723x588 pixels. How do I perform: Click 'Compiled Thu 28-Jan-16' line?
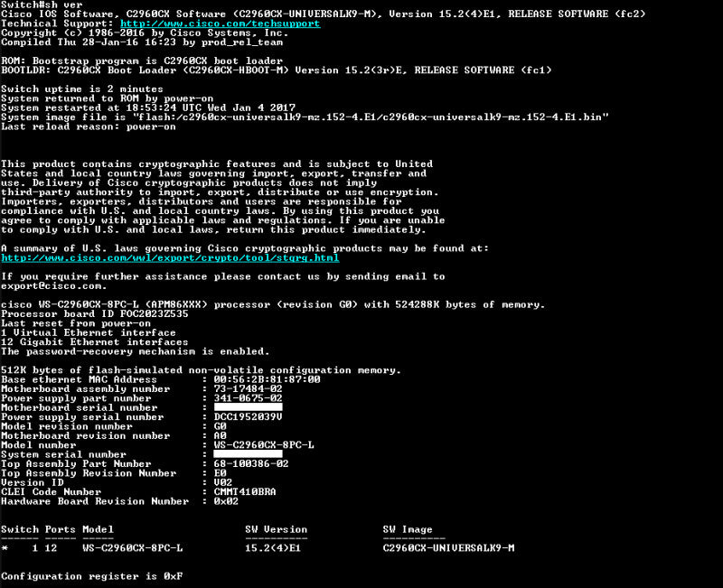[142, 42]
